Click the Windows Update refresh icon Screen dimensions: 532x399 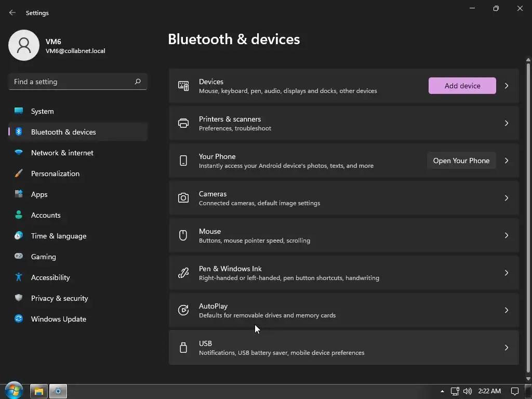19,318
